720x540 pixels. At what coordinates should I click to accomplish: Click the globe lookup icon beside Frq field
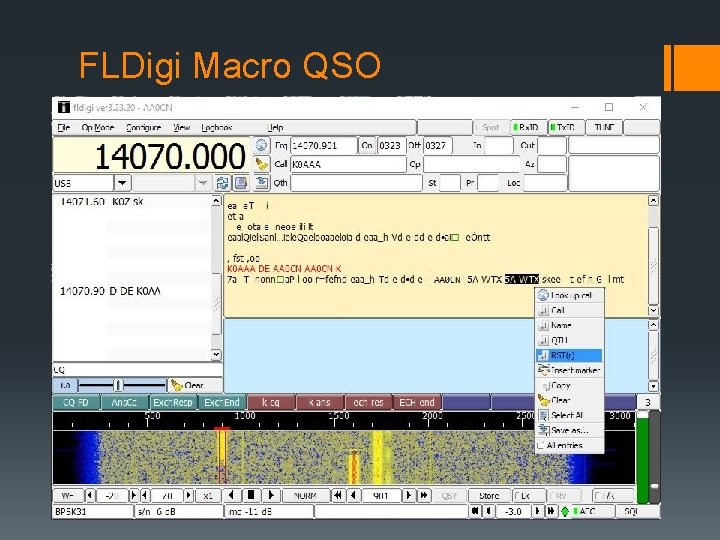(x=261, y=146)
